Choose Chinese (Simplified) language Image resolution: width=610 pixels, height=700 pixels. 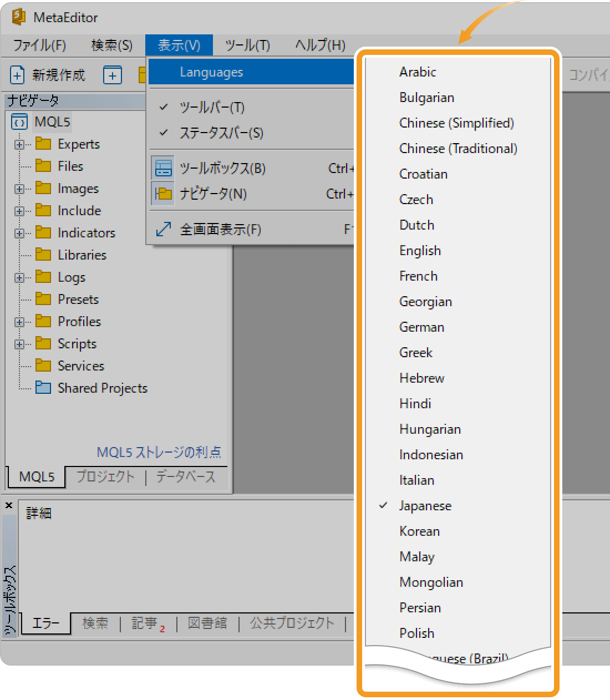coord(457,123)
